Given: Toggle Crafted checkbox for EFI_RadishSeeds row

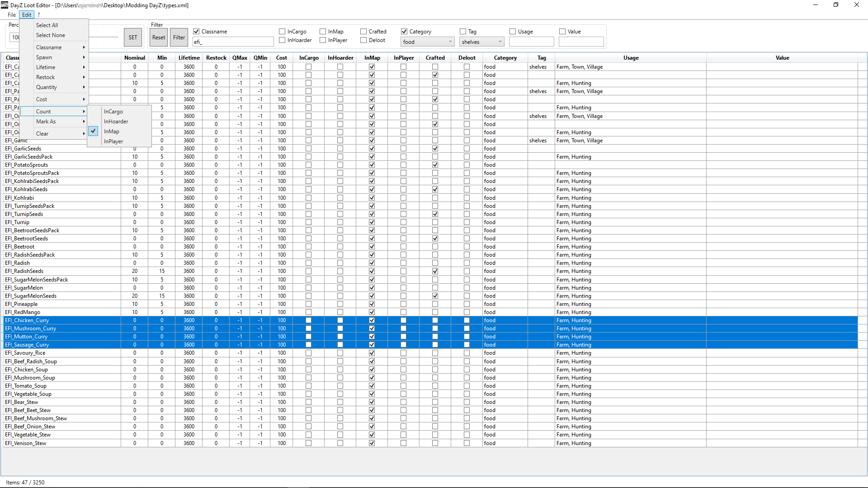Looking at the screenshot, I should 435,271.
